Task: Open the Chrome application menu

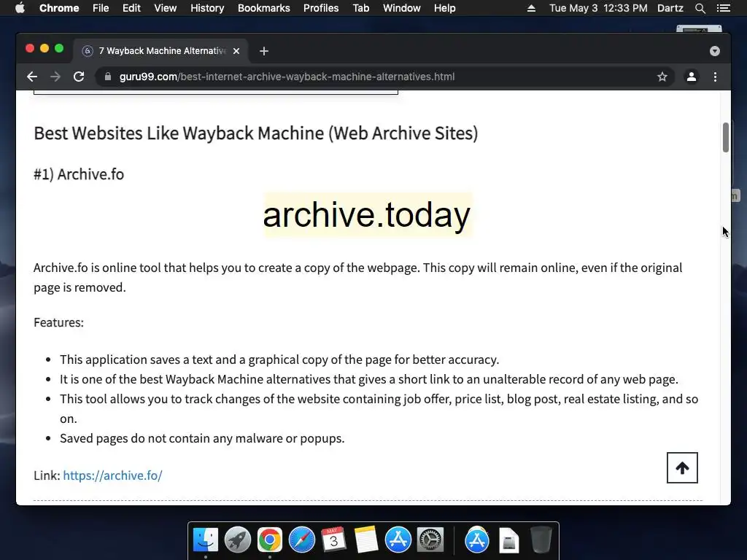Action: point(59,8)
